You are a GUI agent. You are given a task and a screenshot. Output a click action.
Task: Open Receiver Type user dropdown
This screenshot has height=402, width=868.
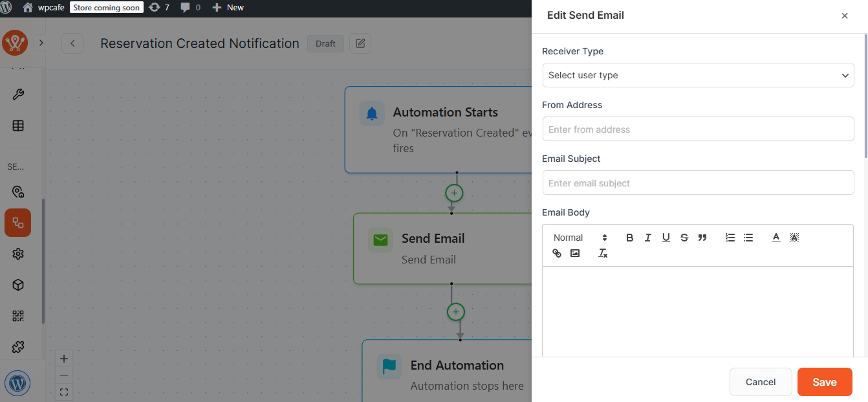698,75
